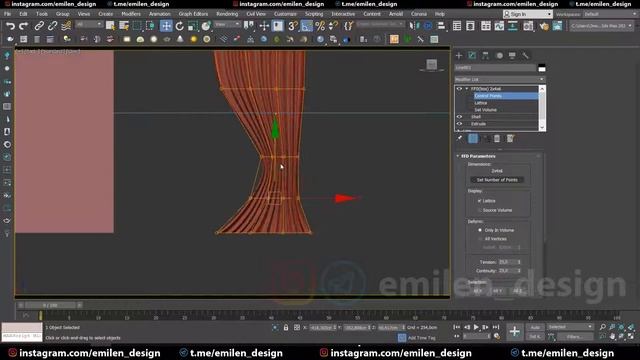Switch to the Hierarchy command panel tab
The image size is (640, 360).
485,56
